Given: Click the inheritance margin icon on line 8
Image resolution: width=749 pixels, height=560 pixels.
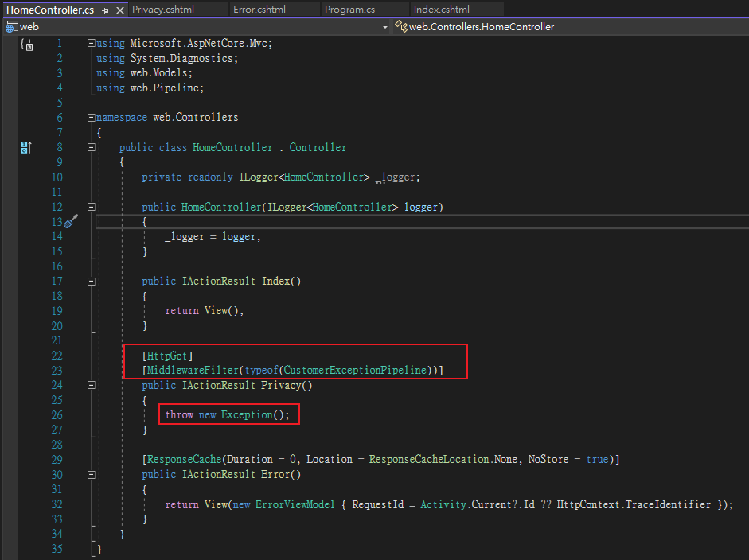Looking at the screenshot, I should 25,147.
